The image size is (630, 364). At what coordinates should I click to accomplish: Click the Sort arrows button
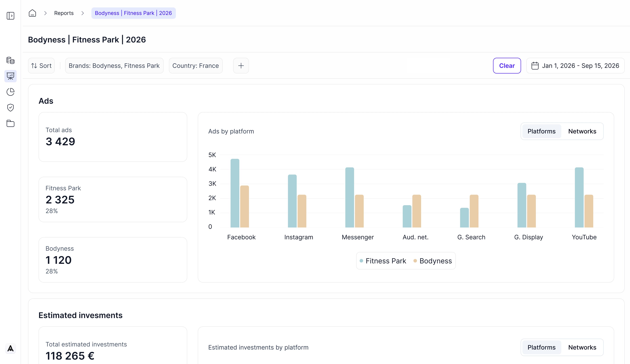pos(41,66)
